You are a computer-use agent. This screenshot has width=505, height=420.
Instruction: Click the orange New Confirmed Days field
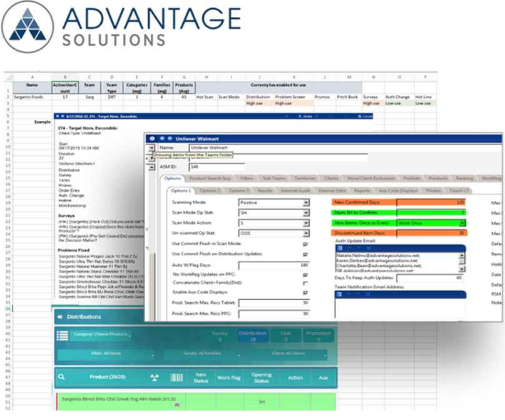tap(431, 202)
